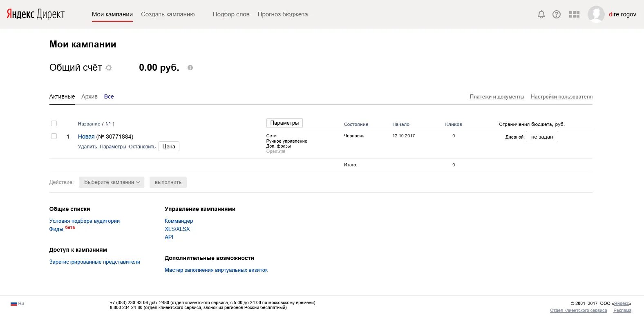
Task: Click the user avatar picture
Action: [596, 14]
